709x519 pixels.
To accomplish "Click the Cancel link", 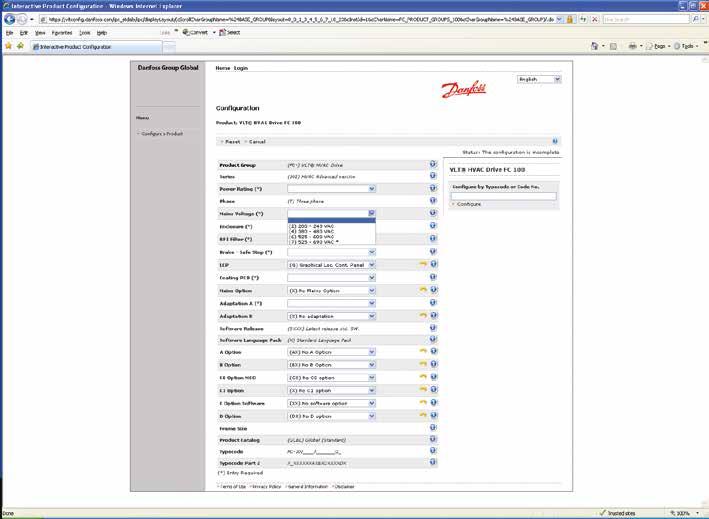I will click(257, 142).
